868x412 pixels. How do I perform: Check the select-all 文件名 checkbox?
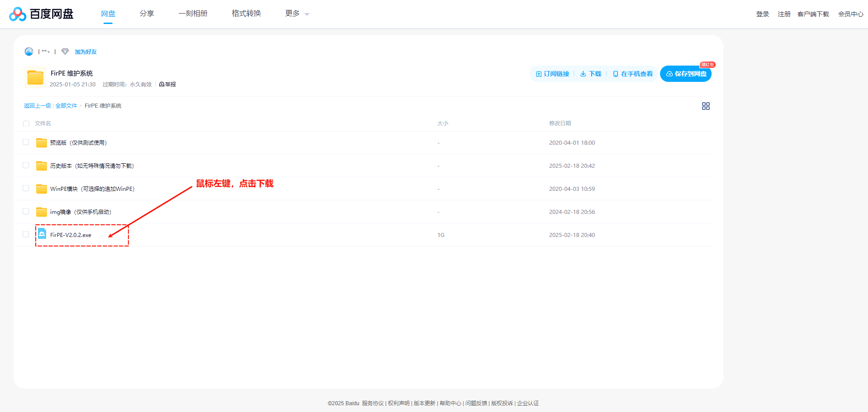(x=26, y=123)
